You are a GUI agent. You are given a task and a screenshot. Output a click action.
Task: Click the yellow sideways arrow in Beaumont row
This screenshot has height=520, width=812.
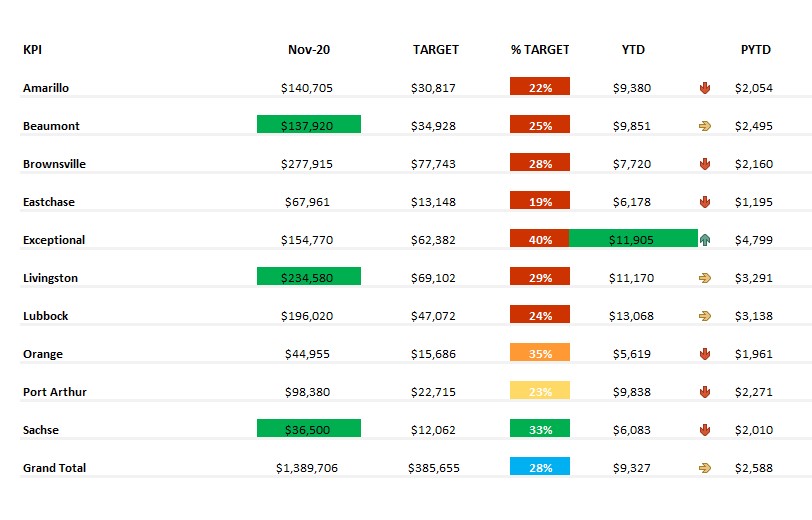(704, 126)
